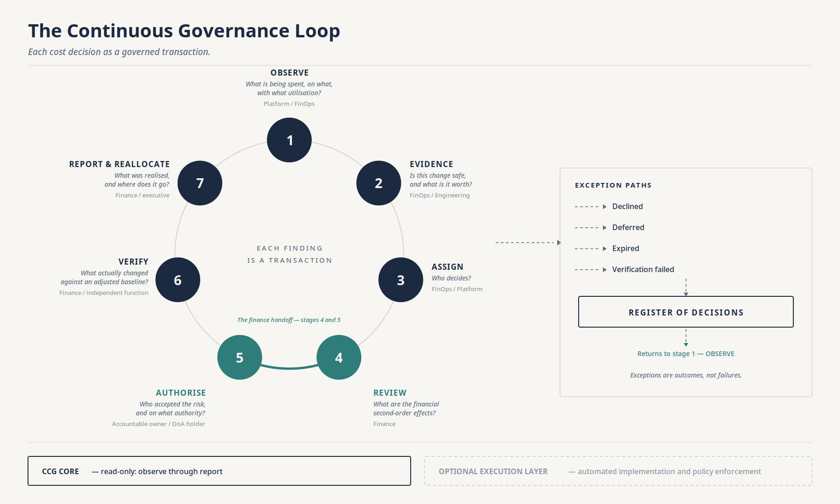
Task: Select the 'REVIEW' stage heading
Action: click(390, 393)
